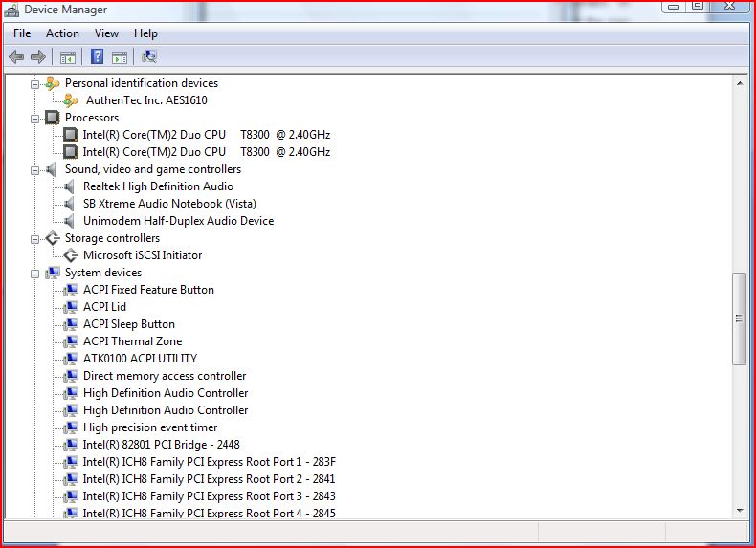Click the Processors category chip icon
Screen dimensions: 756x548
[52, 117]
